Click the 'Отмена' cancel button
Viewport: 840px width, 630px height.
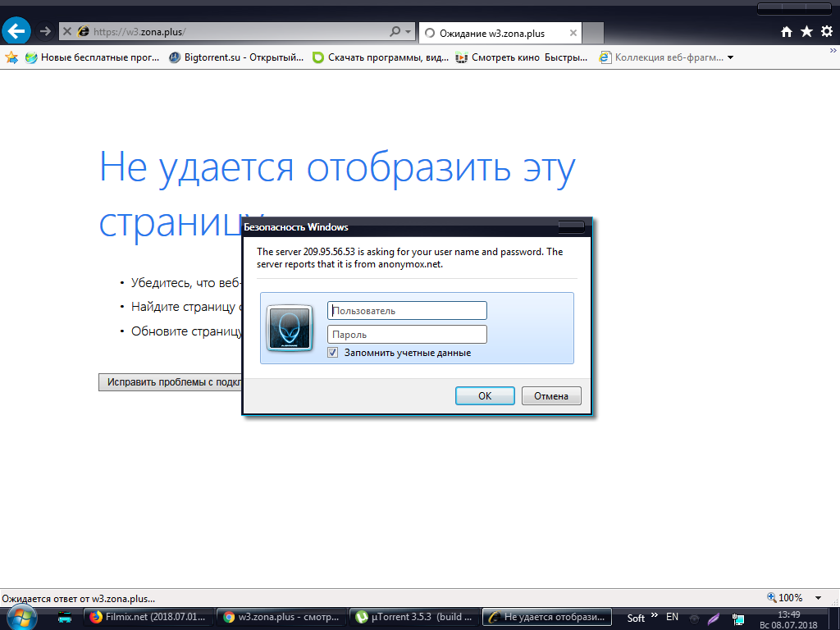click(551, 395)
